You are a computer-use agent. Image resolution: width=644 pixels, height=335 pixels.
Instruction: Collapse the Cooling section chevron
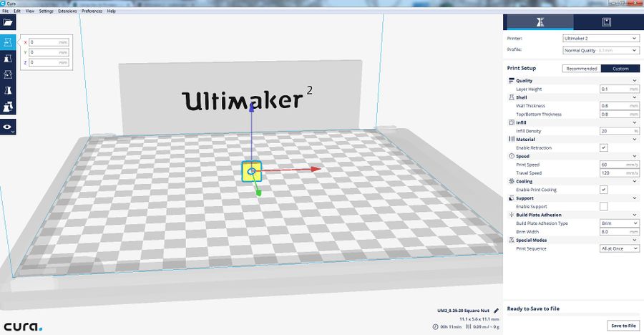(x=635, y=182)
